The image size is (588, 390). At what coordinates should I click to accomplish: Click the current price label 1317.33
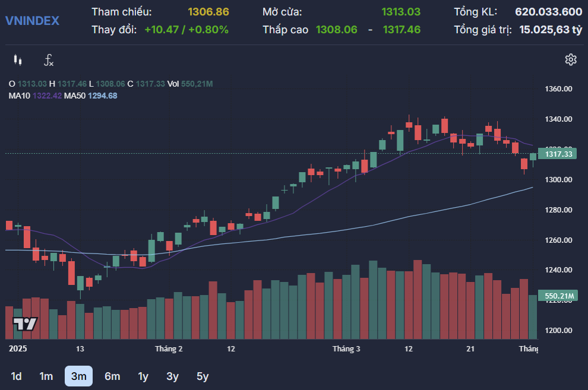click(x=558, y=154)
